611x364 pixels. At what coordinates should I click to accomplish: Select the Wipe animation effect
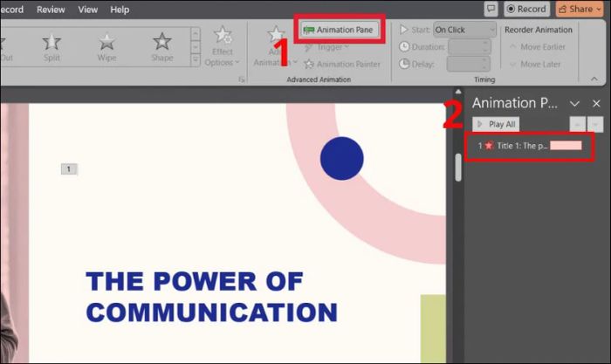click(106, 47)
